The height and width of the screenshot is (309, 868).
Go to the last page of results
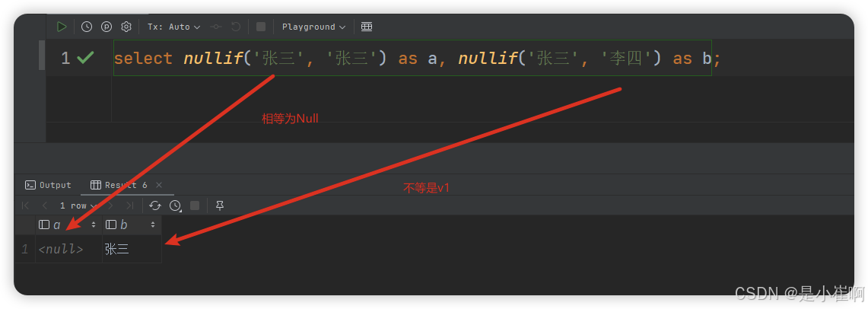click(x=129, y=205)
